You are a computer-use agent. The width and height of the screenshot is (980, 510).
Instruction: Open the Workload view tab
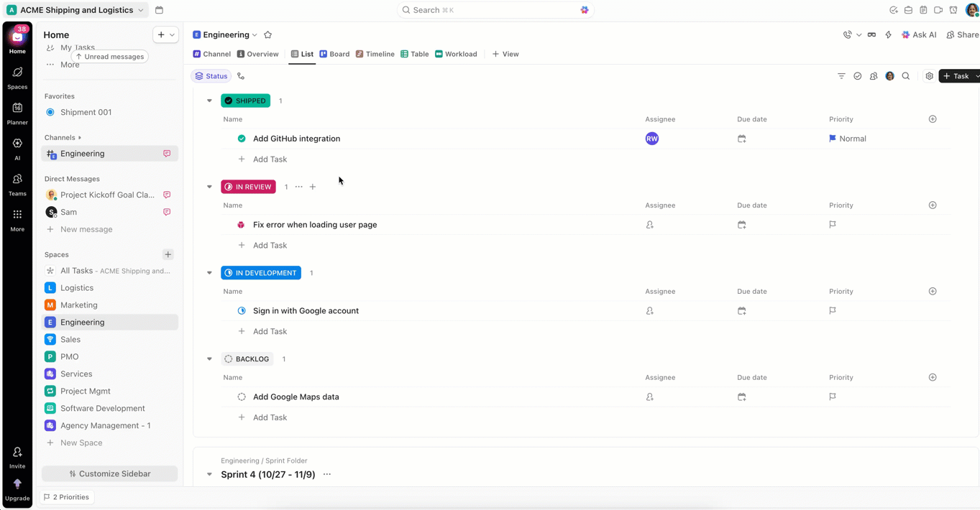pos(455,54)
